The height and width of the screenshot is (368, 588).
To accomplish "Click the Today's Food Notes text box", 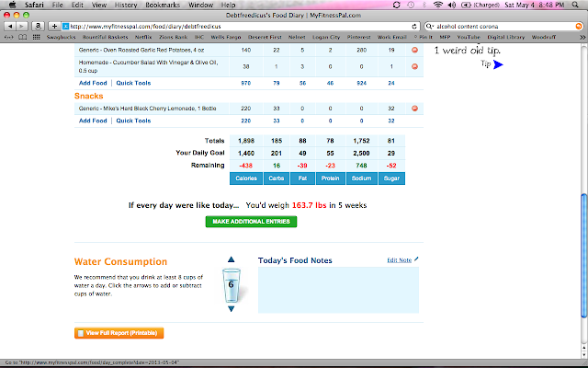I will pyautogui.click(x=338, y=290).
